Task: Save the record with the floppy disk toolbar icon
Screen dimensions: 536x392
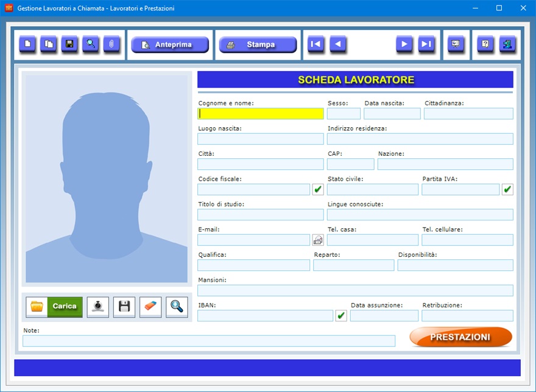Action: pos(69,44)
